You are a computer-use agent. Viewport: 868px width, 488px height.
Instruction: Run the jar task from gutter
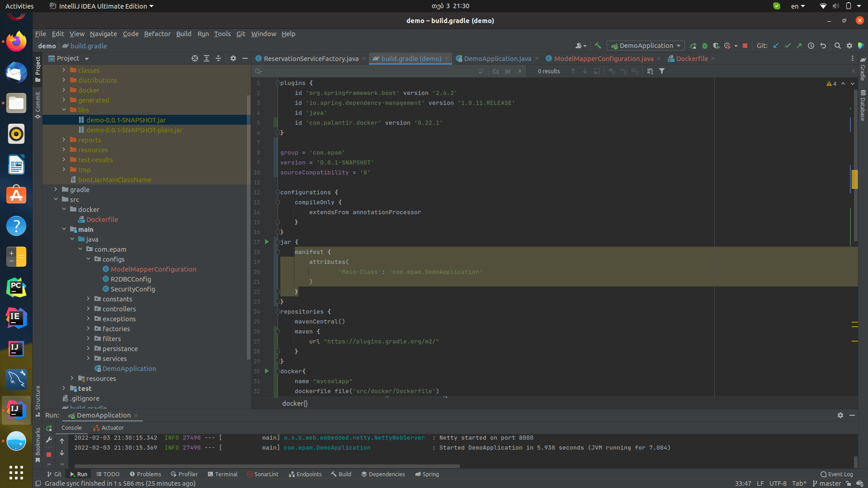pyautogui.click(x=267, y=242)
